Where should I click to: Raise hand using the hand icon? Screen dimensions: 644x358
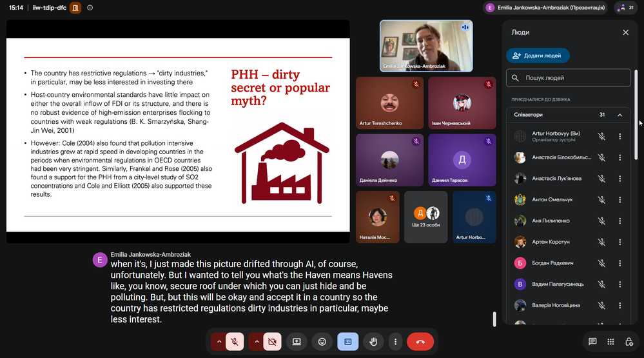(373, 342)
